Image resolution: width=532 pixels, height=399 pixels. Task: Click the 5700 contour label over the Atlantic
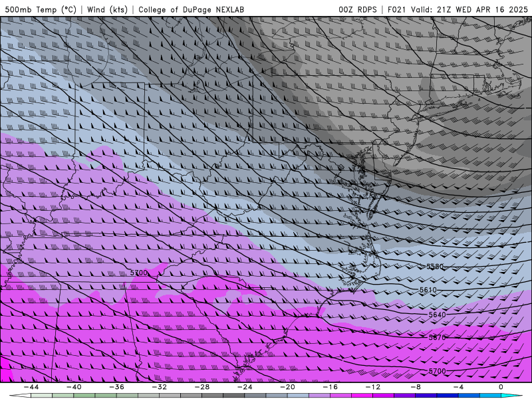(438, 371)
